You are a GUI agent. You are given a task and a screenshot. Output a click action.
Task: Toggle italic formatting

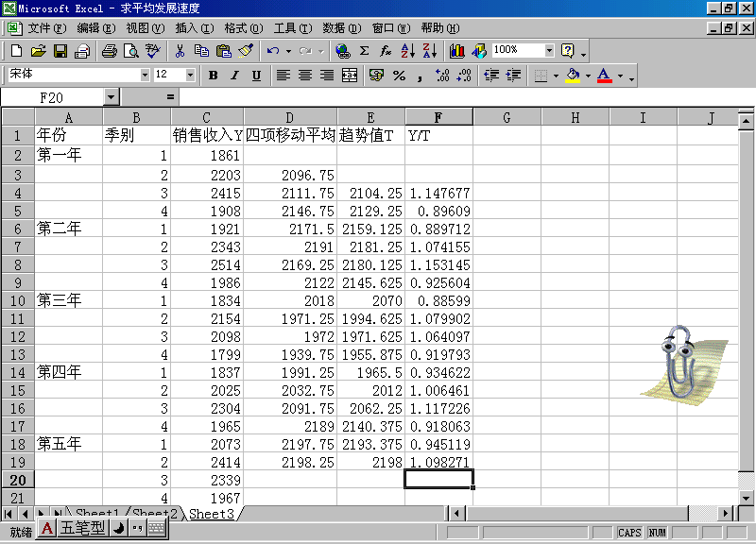(235, 76)
